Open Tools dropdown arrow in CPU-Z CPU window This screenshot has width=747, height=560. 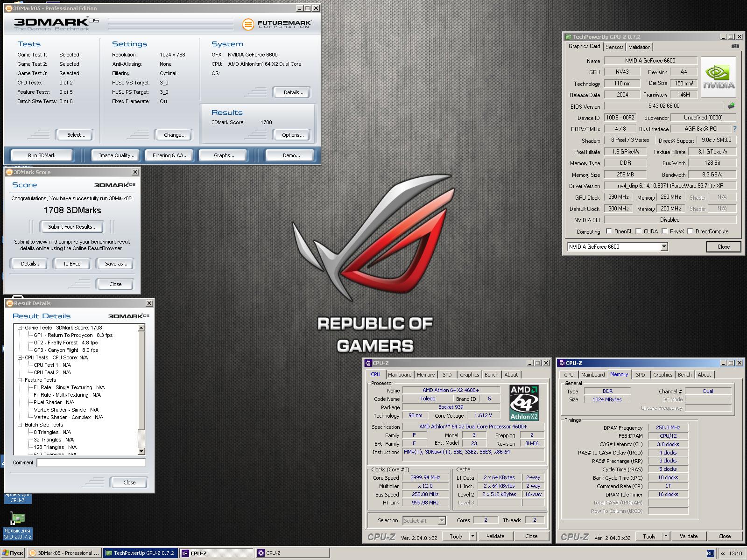point(472,536)
